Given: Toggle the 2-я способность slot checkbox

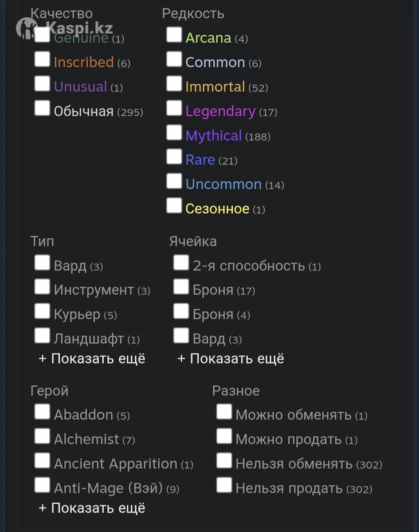Looking at the screenshot, I should [181, 262].
